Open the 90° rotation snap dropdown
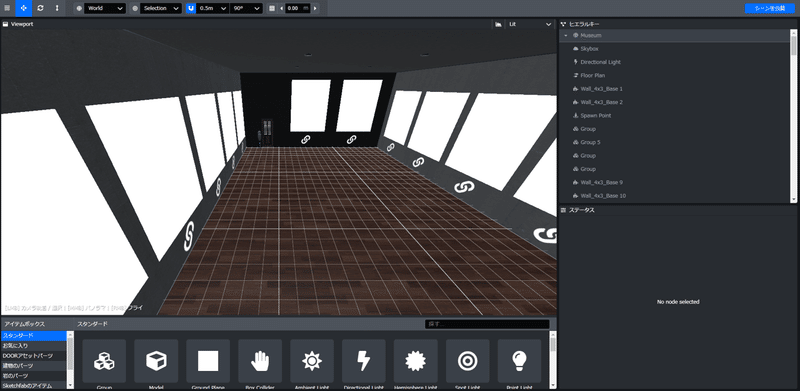This screenshot has width=800, height=391. 246,9
